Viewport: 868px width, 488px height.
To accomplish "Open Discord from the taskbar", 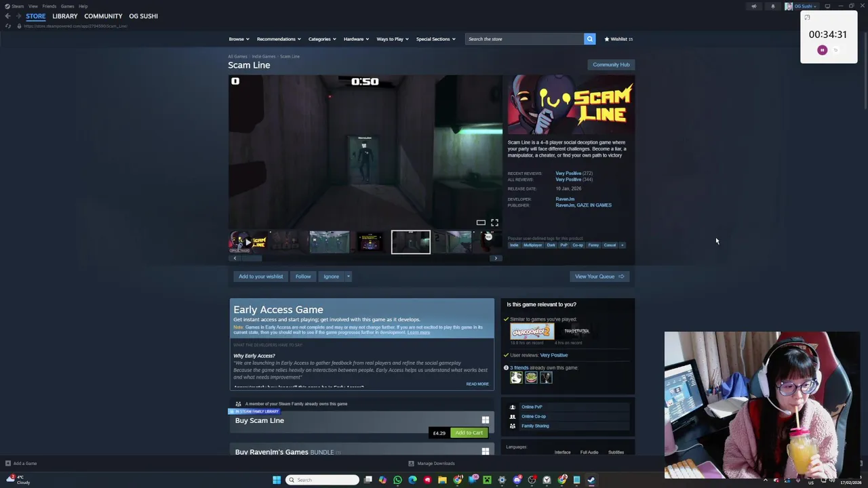I will tap(517, 480).
